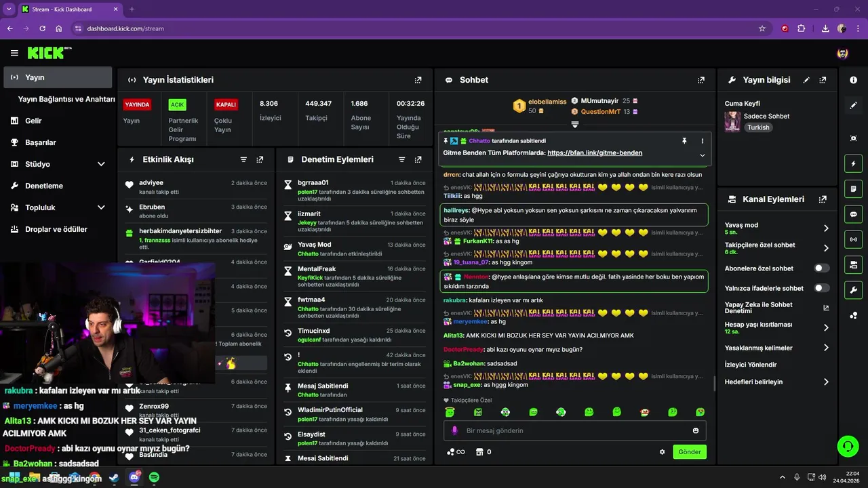Click the pencil icon in the right rail

click(853, 105)
